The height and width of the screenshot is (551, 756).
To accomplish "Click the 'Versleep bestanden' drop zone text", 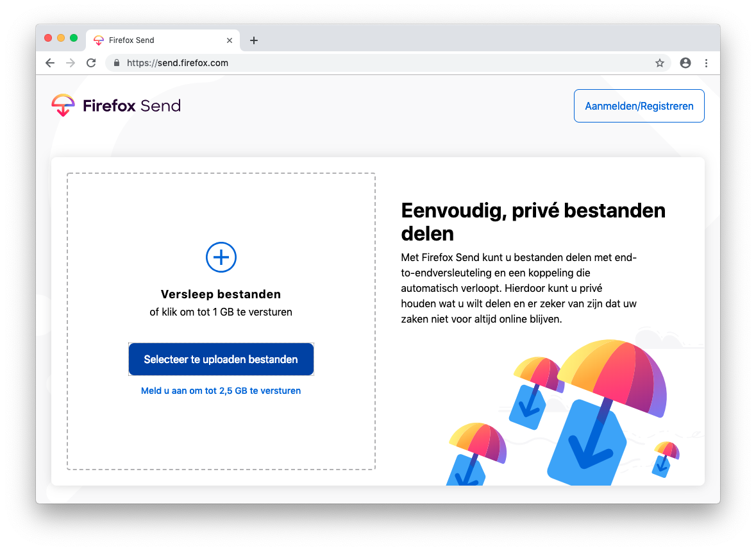I will (x=221, y=294).
